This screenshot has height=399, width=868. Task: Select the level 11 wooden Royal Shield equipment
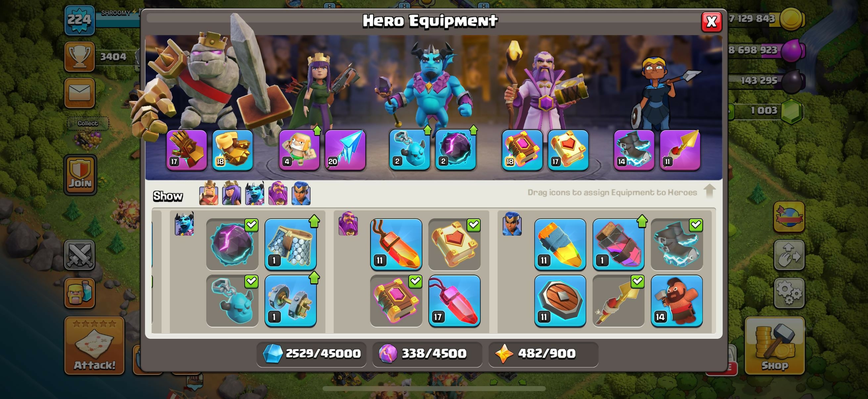pyautogui.click(x=560, y=301)
